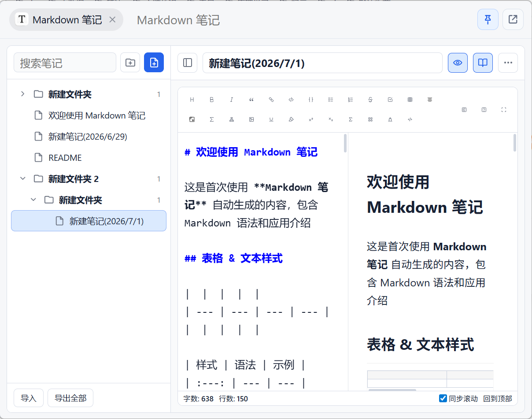
Task: Click the Heading (H) toolbar icon
Action: (192, 100)
